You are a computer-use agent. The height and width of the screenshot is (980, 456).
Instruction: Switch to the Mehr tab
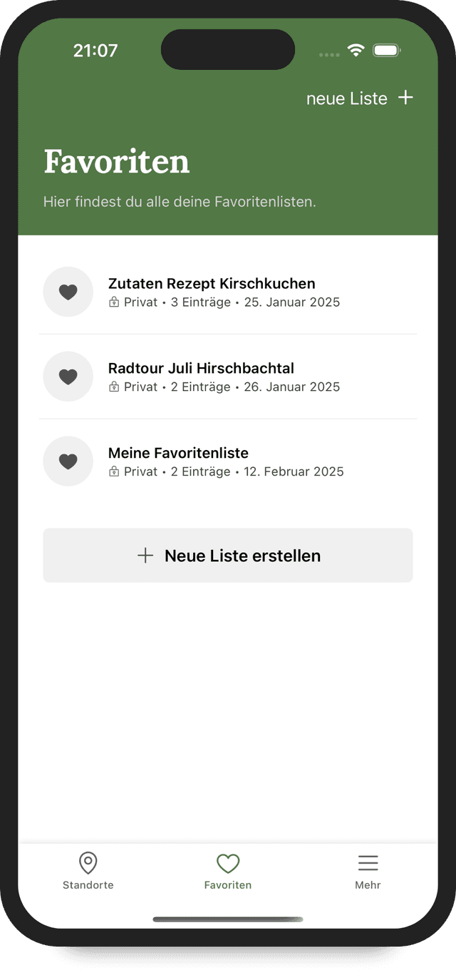368,885
